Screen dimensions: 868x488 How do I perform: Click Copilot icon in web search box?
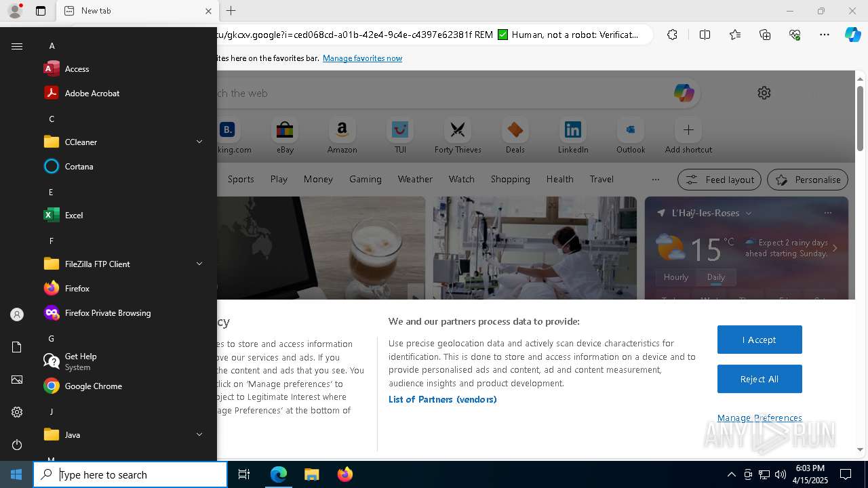click(684, 93)
